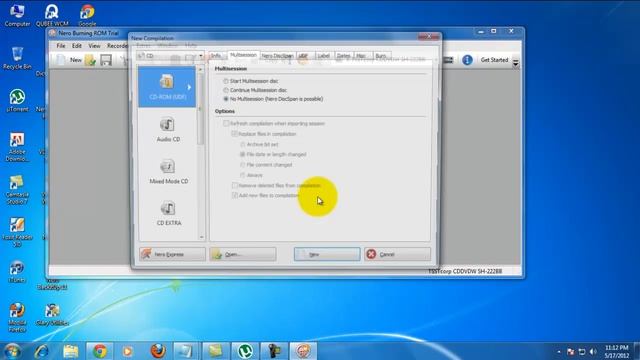Pick the CD EXTRA compilation type
640x360 pixels.
click(169, 213)
